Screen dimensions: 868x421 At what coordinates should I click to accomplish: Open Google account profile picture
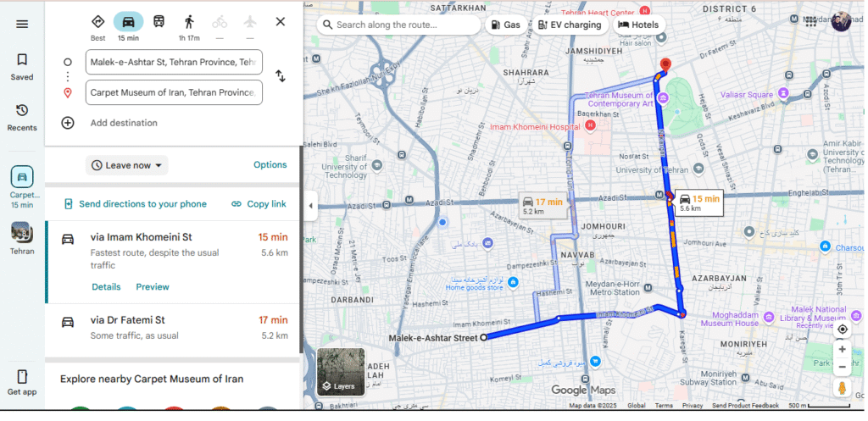pos(840,21)
